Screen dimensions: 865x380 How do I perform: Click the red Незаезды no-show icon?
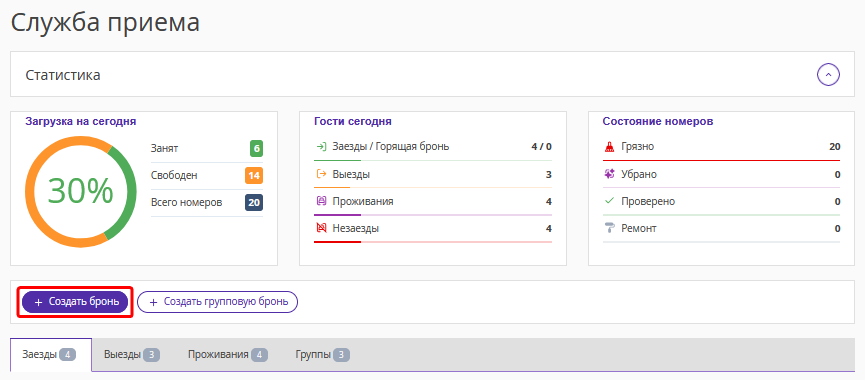(x=321, y=228)
